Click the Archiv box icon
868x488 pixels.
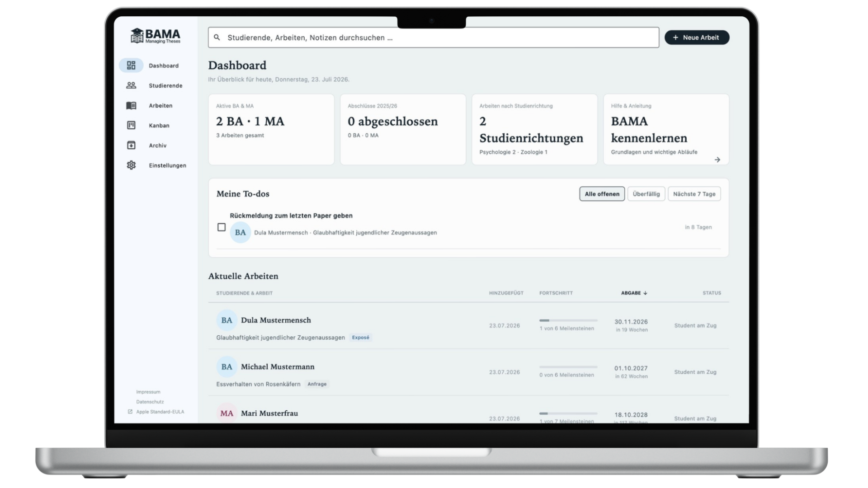pos(131,145)
